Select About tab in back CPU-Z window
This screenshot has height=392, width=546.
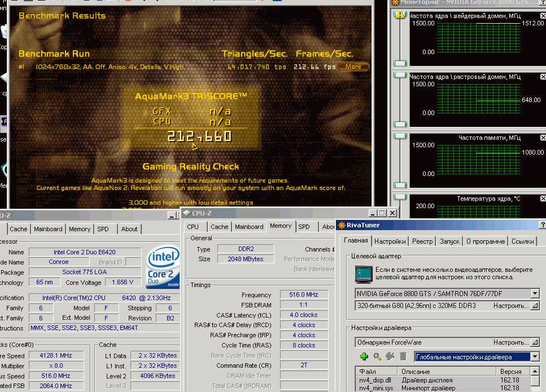tap(129, 229)
